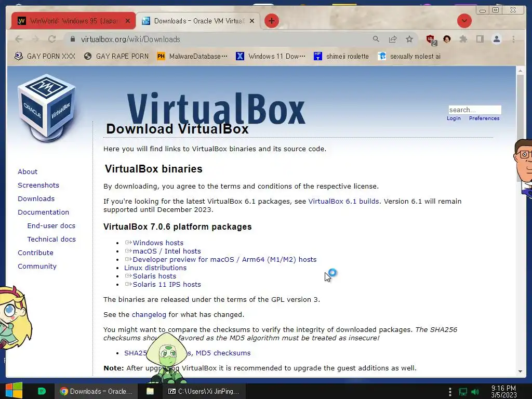532x399 pixels.
Task: Close the WinWorld Windows 95 tab
Action: pos(128,21)
